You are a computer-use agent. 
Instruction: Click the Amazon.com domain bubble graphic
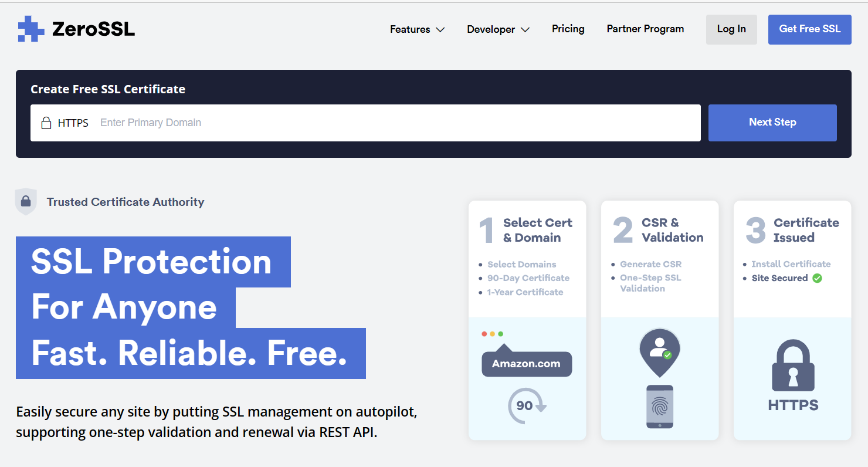coord(527,359)
